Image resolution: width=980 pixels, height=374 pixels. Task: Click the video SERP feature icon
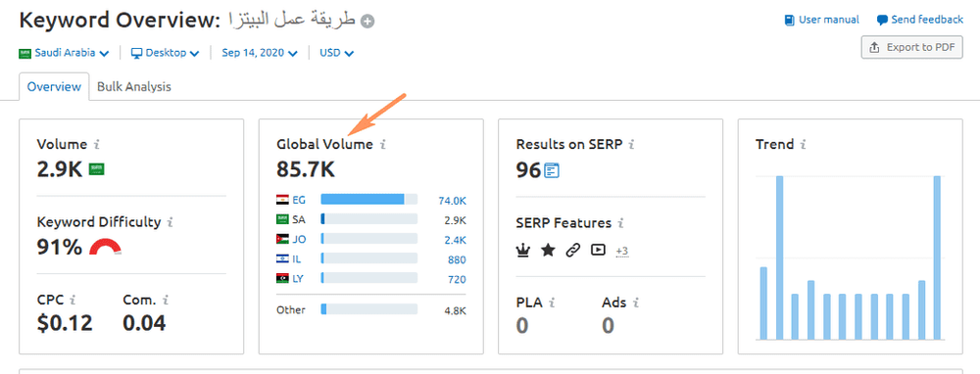coord(598,251)
